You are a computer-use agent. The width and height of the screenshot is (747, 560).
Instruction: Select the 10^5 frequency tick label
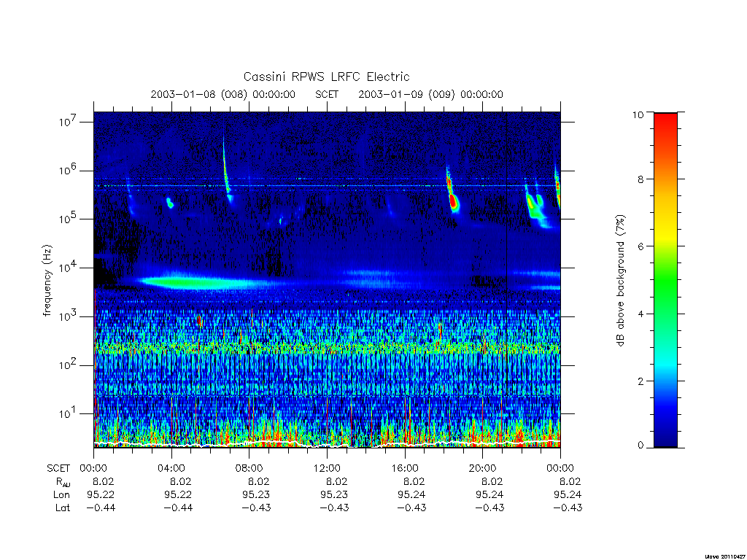pyautogui.click(x=68, y=219)
